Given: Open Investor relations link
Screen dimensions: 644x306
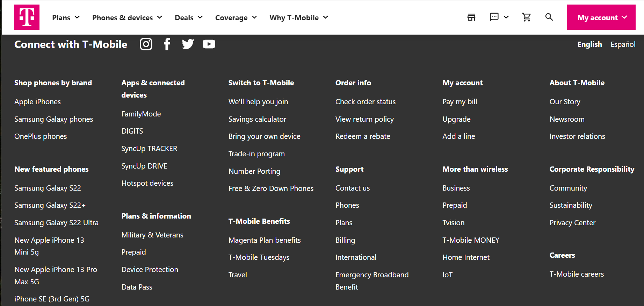Looking at the screenshot, I should click(x=577, y=136).
